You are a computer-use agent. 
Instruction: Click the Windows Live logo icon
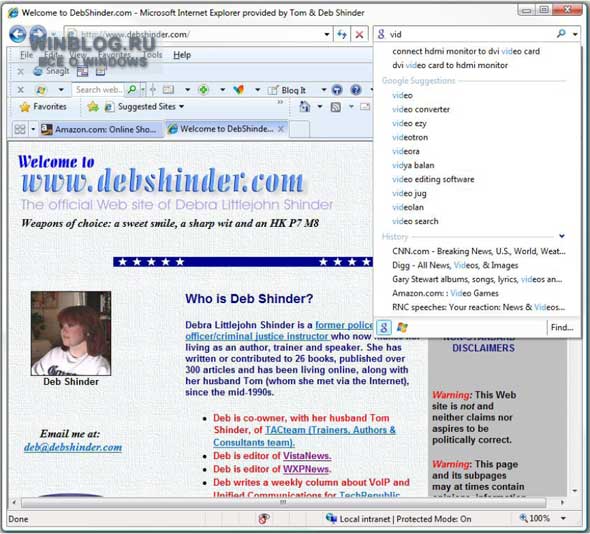[x=41, y=90]
